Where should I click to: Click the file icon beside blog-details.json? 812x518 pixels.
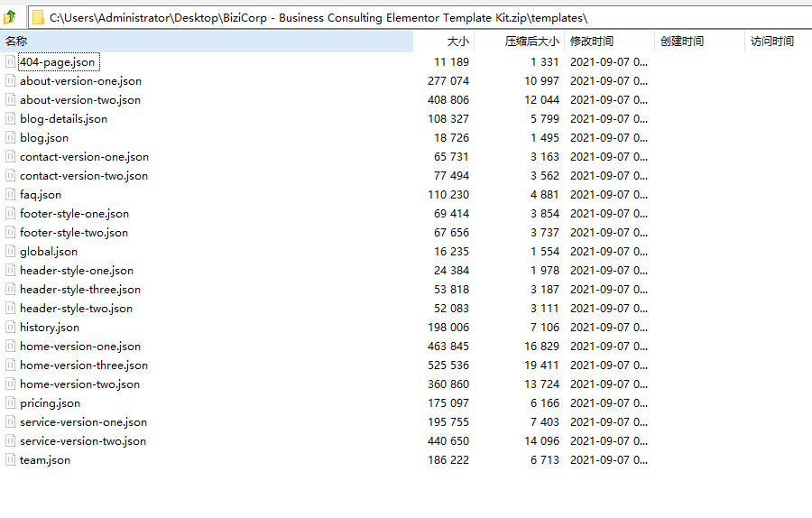[x=10, y=119]
